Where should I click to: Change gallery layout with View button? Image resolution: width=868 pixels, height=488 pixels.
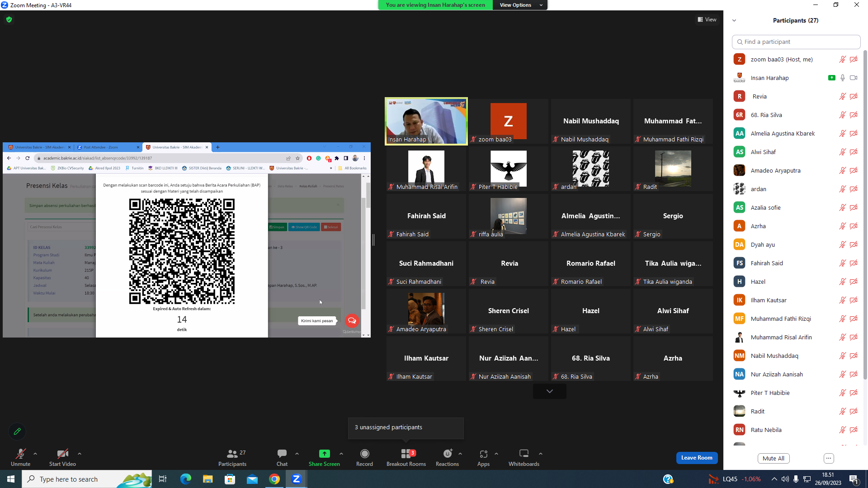click(x=707, y=19)
